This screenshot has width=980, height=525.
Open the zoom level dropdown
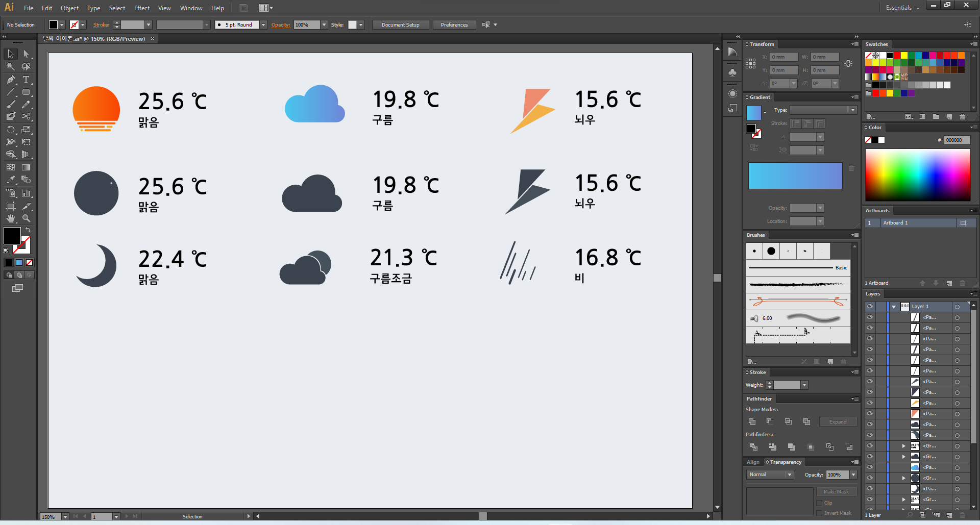[65, 517]
